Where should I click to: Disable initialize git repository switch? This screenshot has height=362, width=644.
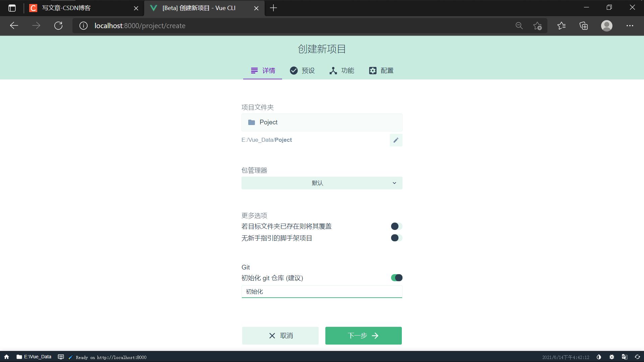[396, 278]
